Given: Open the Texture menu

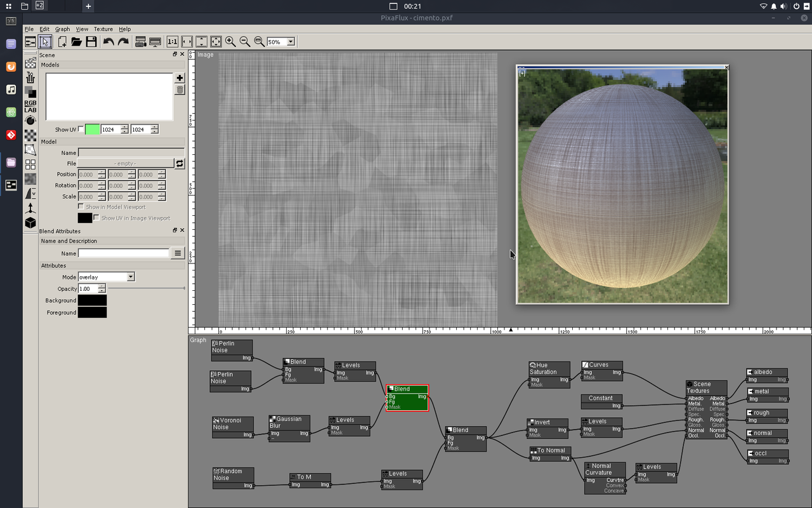Looking at the screenshot, I should point(103,29).
